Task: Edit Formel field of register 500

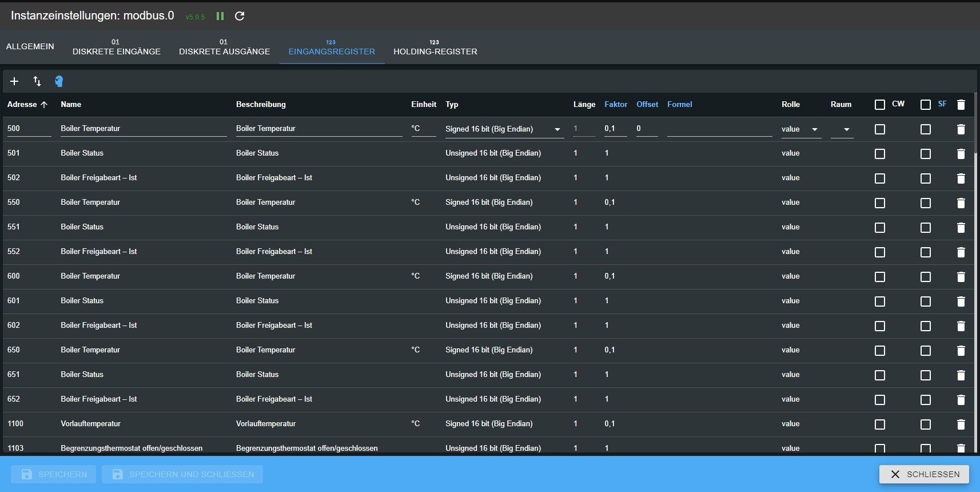Action: tap(719, 129)
